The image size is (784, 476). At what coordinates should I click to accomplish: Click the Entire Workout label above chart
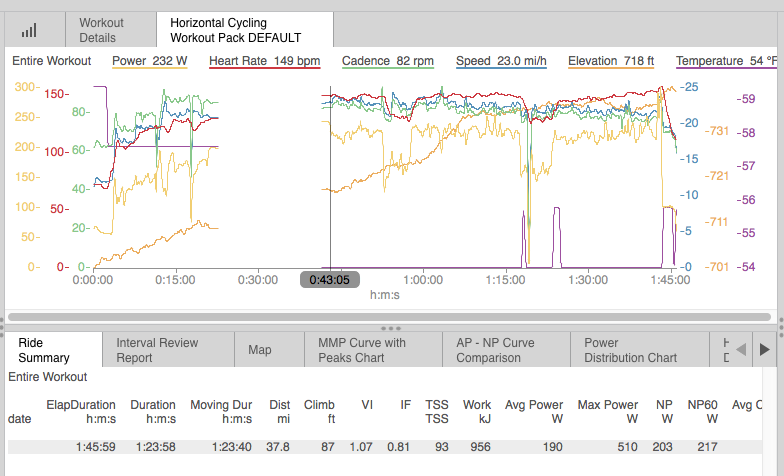click(x=52, y=61)
